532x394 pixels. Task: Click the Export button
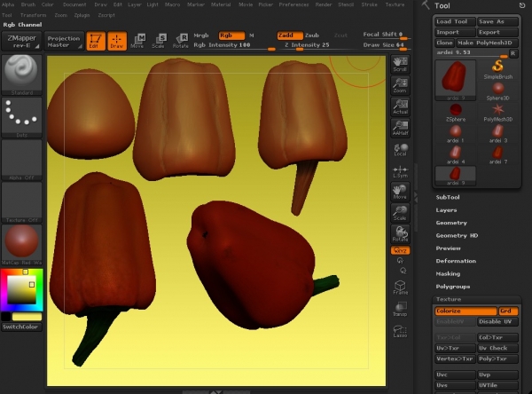click(498, 32)
